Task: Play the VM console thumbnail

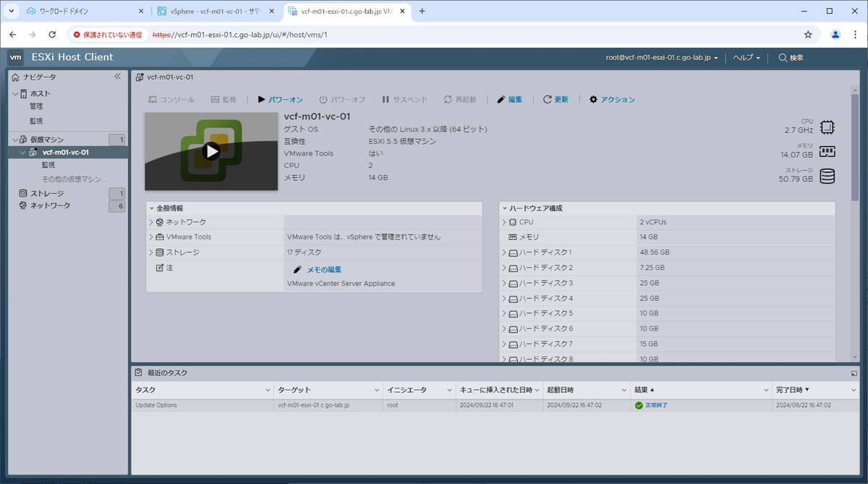Action: (211, 151)
